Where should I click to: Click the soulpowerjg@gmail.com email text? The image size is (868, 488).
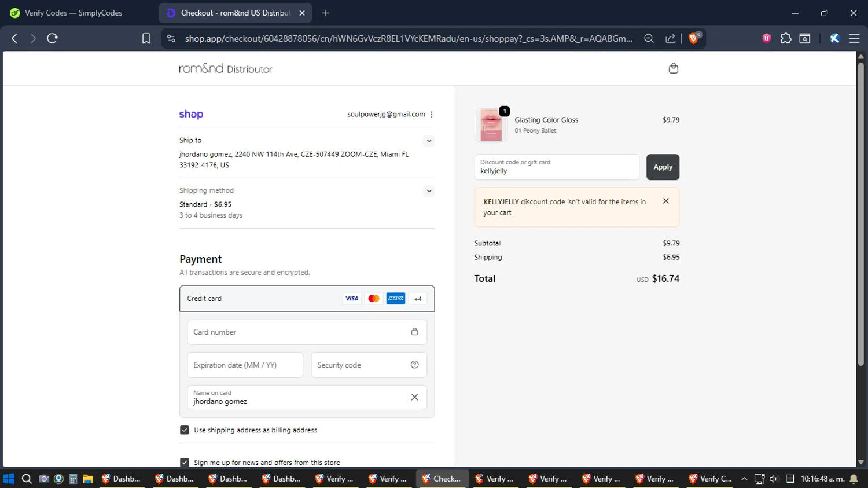[386, 115]
